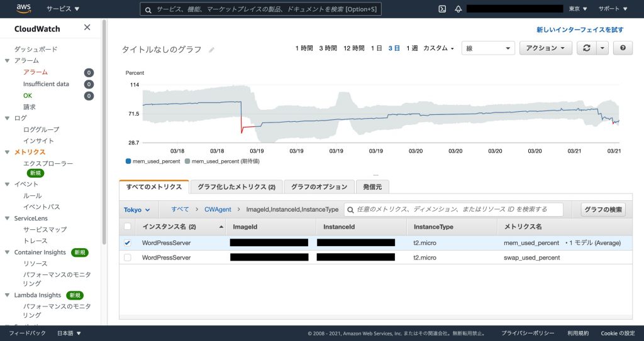Change the Tokyo region filter in metrics

(x=136, y=210)
